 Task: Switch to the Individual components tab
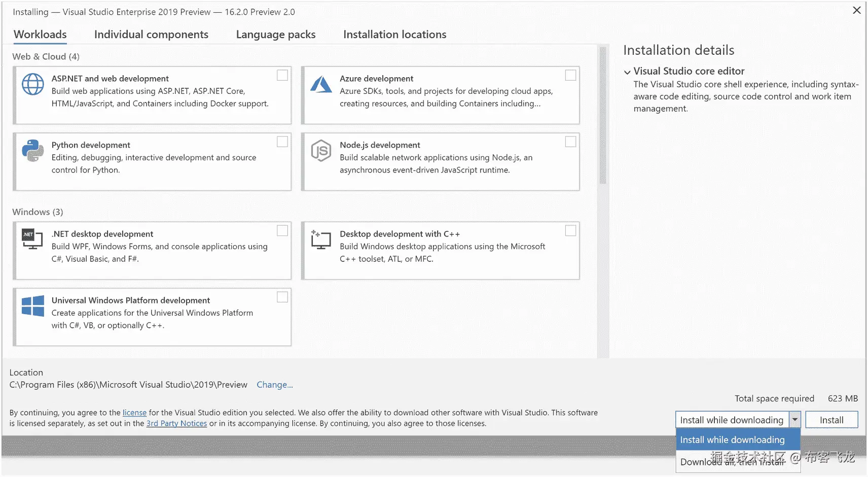[151, 35]
